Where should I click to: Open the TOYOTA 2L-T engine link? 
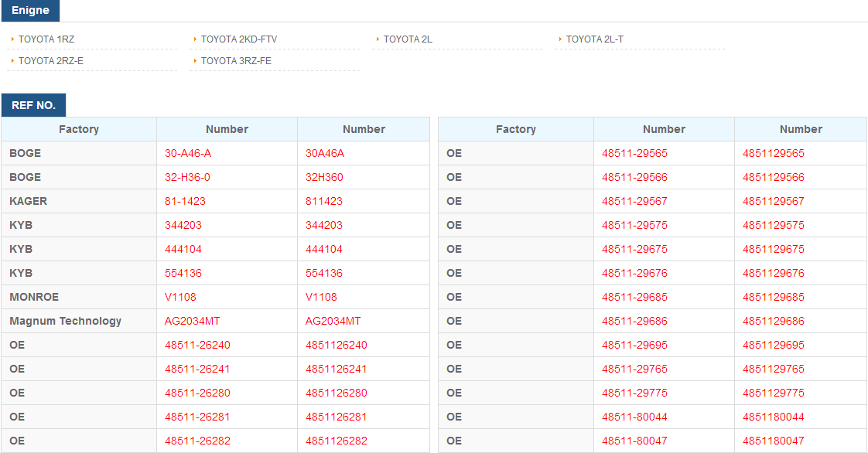point(595,39)
